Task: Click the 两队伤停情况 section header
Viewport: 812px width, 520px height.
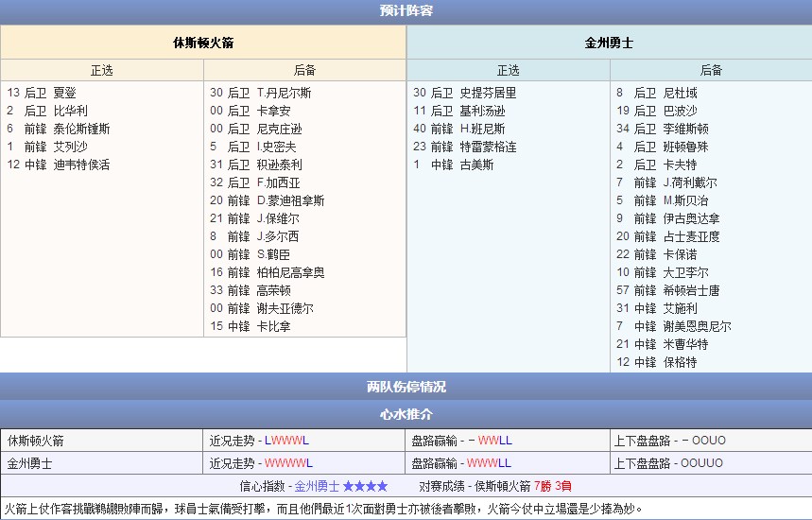Action: click(406, 387)
